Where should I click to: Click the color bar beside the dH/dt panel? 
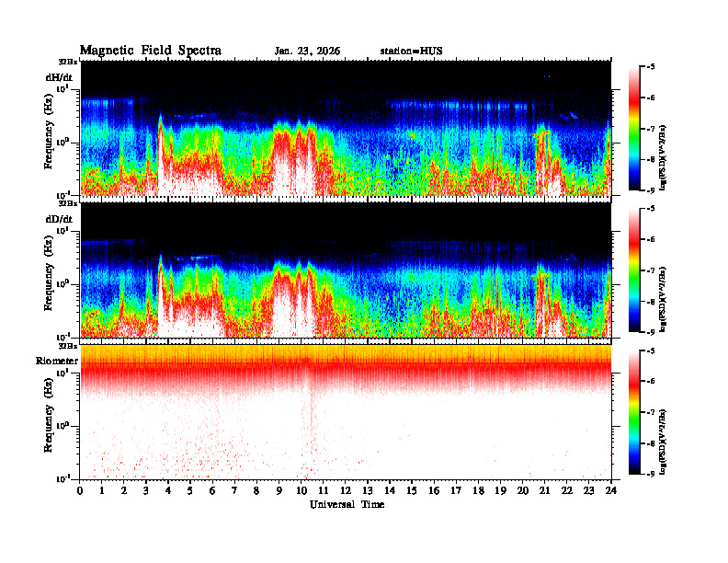[x=634, y=128]
